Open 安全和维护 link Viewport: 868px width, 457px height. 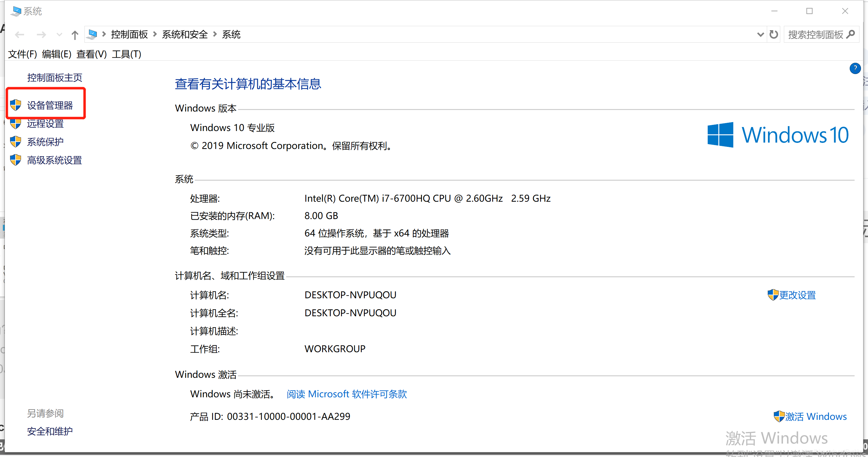tap(50, 431)
